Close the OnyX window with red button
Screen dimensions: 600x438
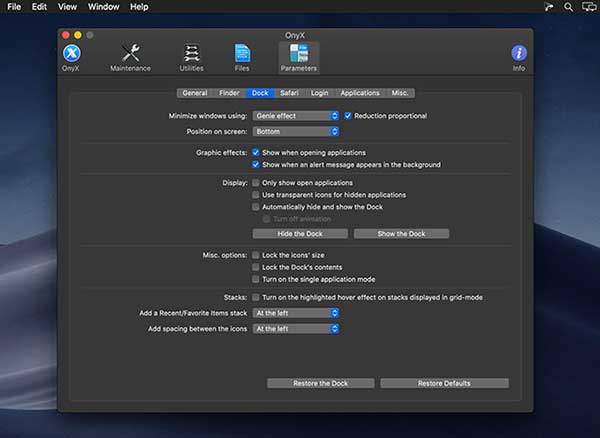66,35
